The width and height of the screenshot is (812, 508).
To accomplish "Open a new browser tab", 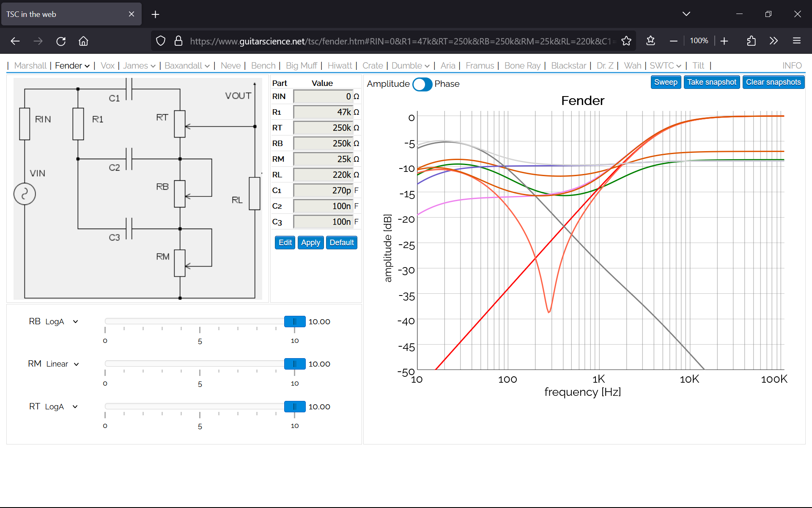I will tap(155, 14).
